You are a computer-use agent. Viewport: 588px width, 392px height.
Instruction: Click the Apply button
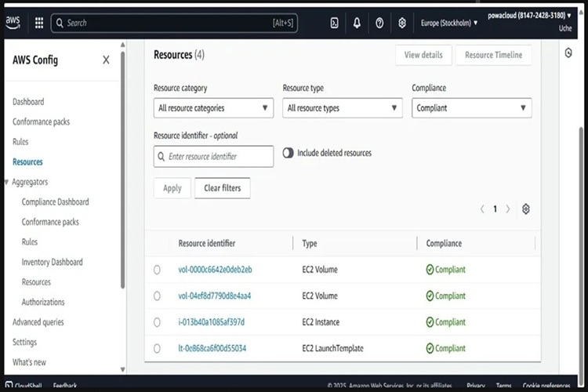[x=172, y=188]
